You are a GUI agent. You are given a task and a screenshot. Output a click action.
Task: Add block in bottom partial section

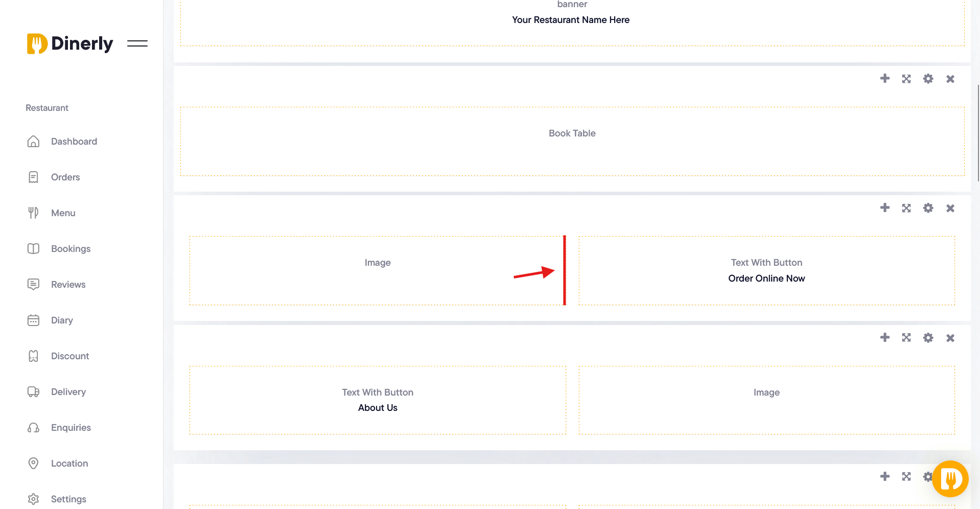pyautogui.click(x=885, y=476)
